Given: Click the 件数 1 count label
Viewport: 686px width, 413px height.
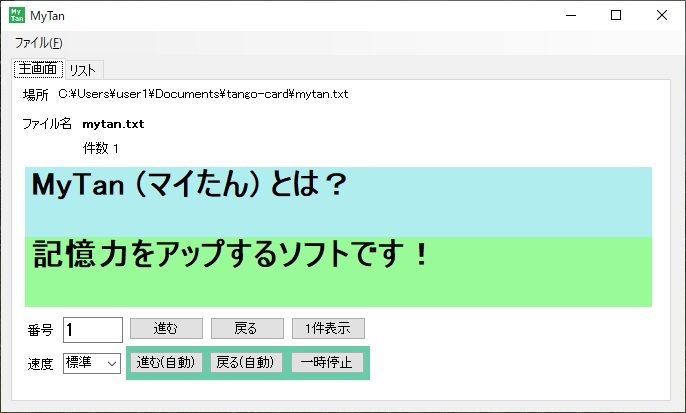Looking at the screenshot, I should 101,149.
